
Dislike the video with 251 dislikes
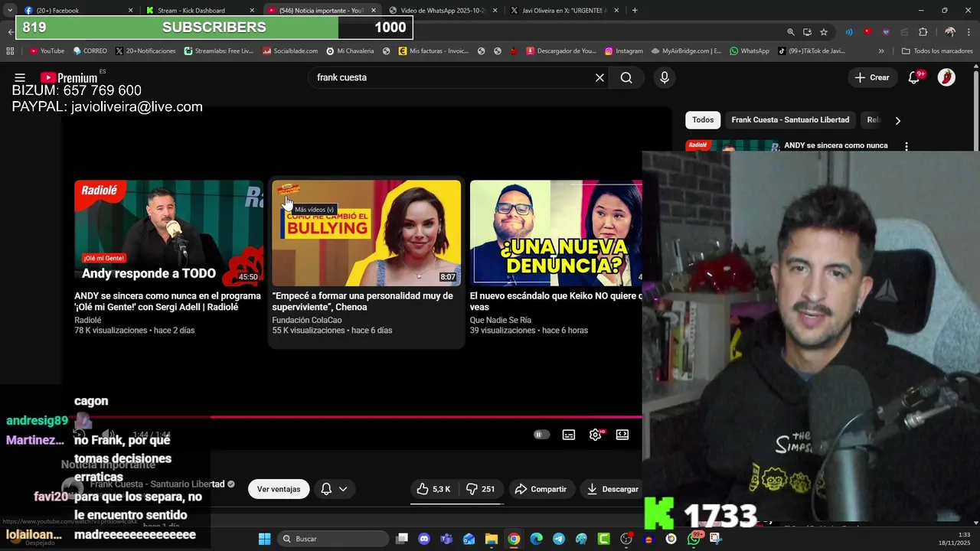point(481,489)
